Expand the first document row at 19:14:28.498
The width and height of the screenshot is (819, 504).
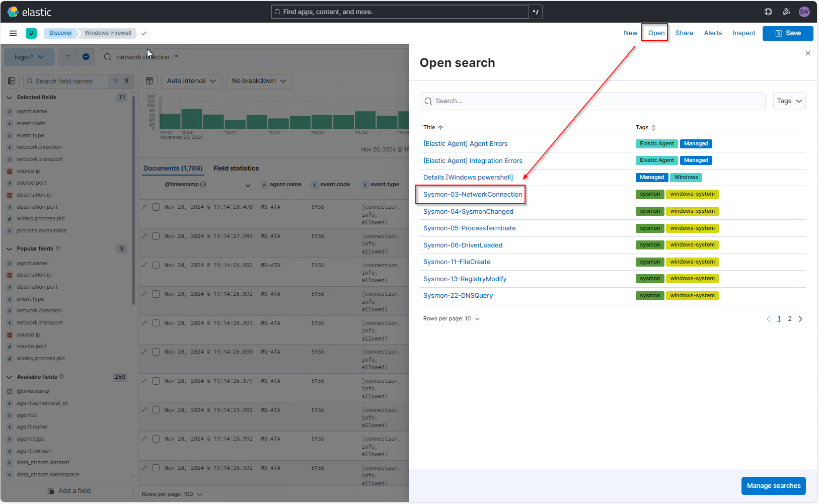tap(144, 207)
